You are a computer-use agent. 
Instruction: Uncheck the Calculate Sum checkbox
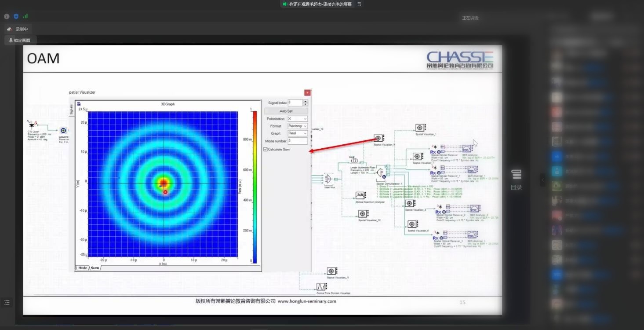point(266,150)
